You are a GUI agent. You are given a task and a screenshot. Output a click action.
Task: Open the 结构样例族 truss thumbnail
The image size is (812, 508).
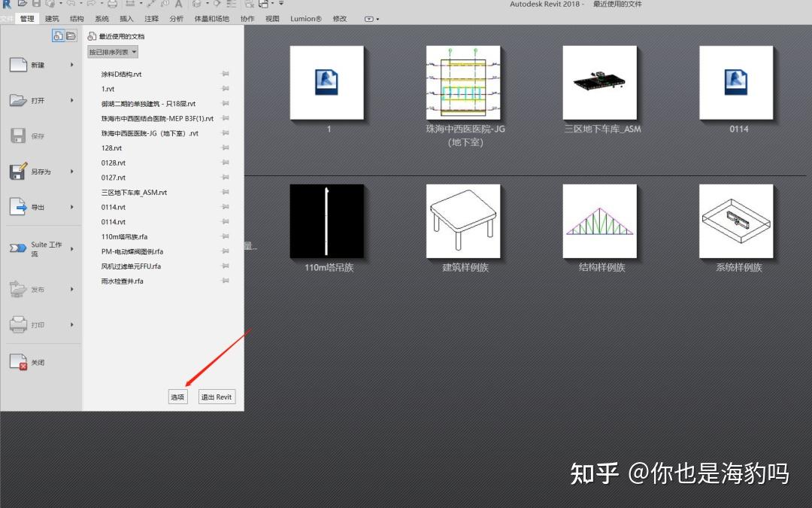(600, 221)
